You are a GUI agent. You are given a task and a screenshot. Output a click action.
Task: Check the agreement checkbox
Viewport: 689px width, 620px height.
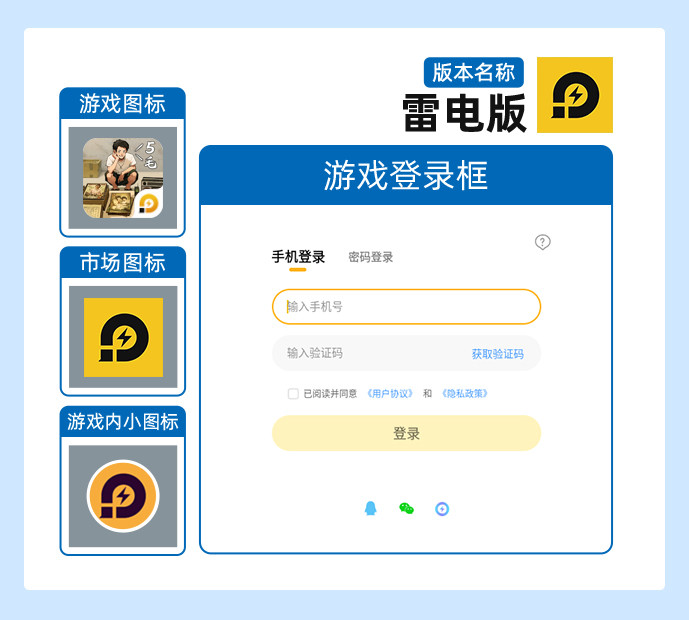click(293, 393)
